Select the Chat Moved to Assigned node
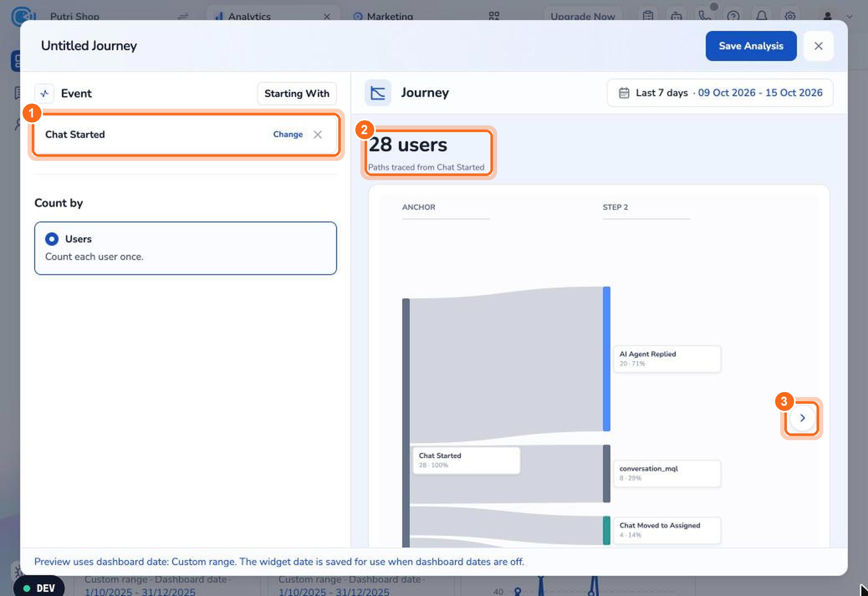 point(667,530)
